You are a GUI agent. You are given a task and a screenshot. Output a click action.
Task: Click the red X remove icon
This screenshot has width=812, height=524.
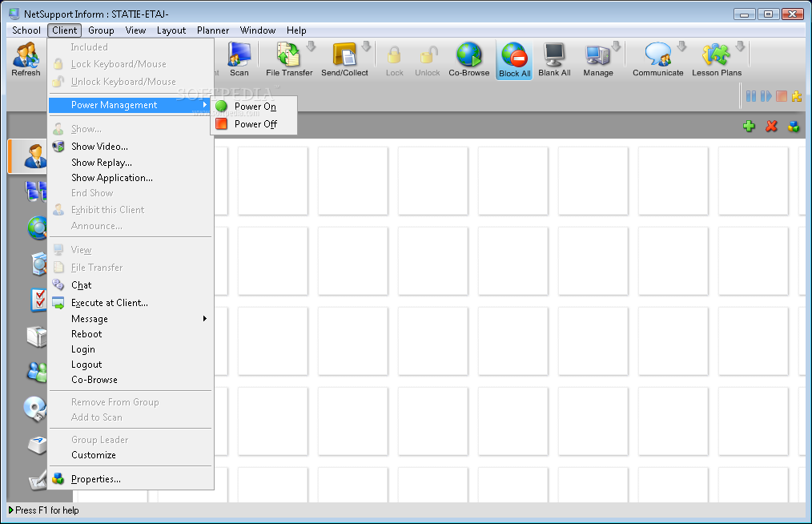(x=771, y=126)
